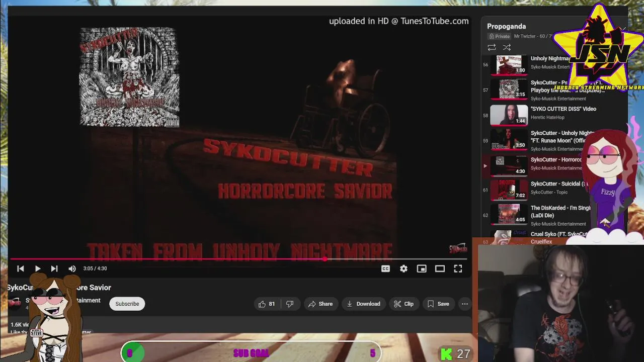Create a Clip of the video

(x=404, y=304)
